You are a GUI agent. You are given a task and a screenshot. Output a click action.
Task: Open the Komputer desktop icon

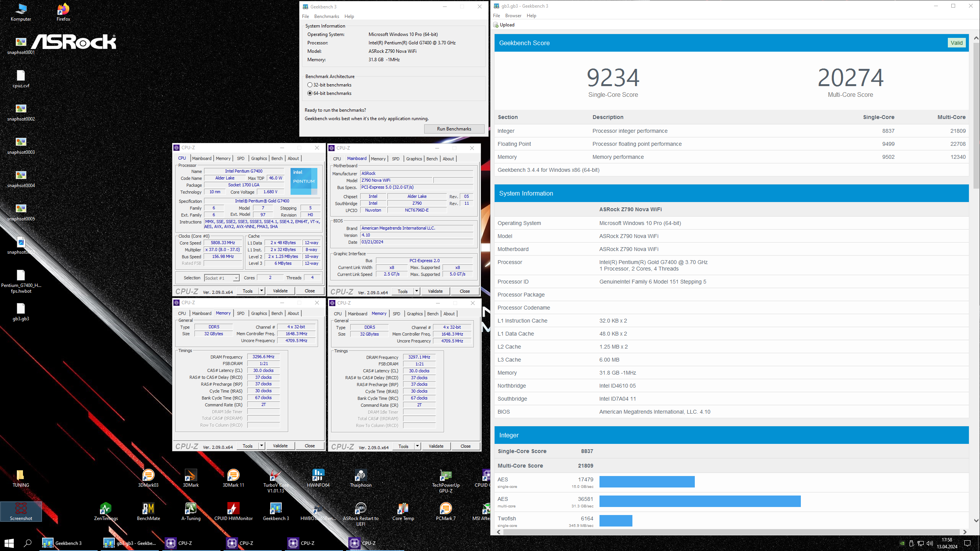pos(21,12)
